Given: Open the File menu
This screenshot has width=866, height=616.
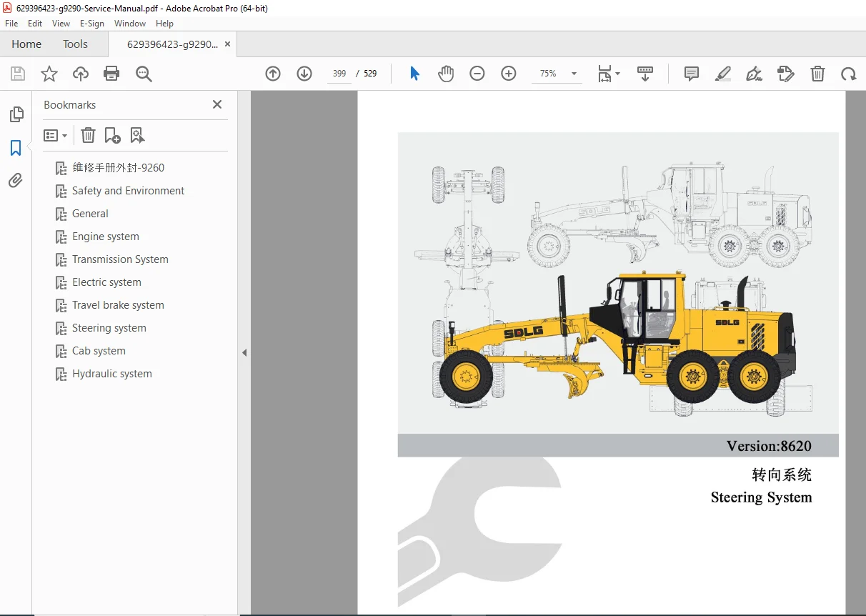Looking at the screenshot, I should click(x=11, y=24).
